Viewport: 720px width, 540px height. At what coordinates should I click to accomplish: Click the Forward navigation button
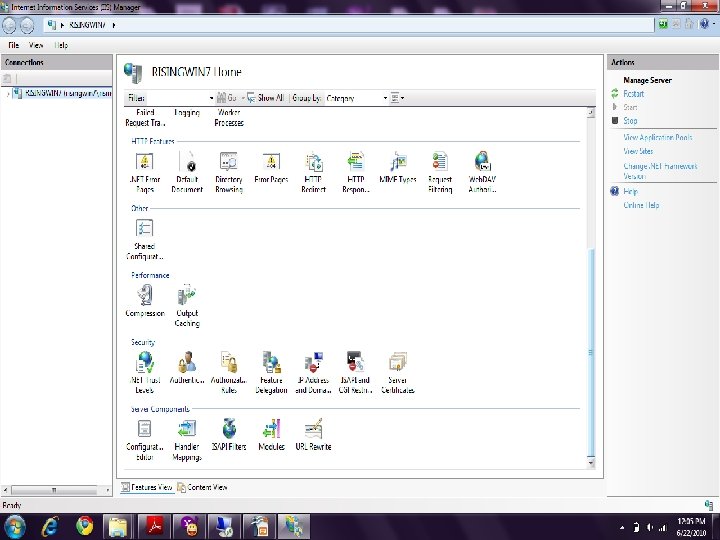[27, 25]
